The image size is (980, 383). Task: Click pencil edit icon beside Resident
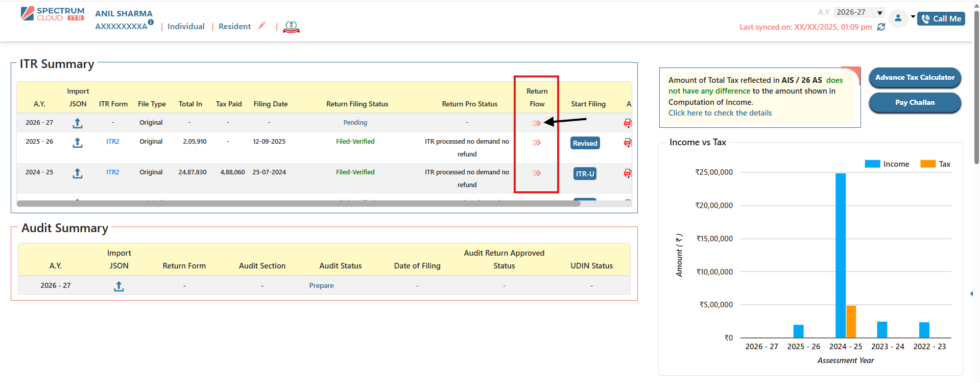(262, 26)
